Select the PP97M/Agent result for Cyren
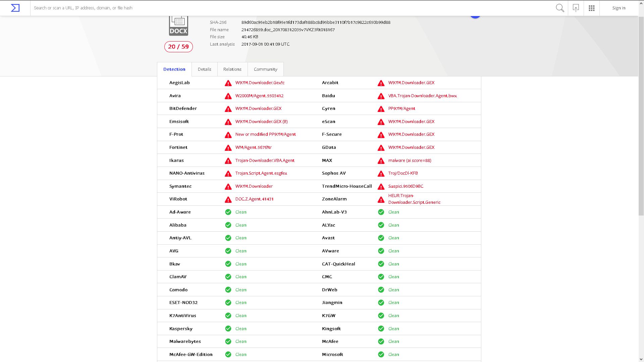Image resolution: width=644 pixels, height=362 pixels. [402, 109]
